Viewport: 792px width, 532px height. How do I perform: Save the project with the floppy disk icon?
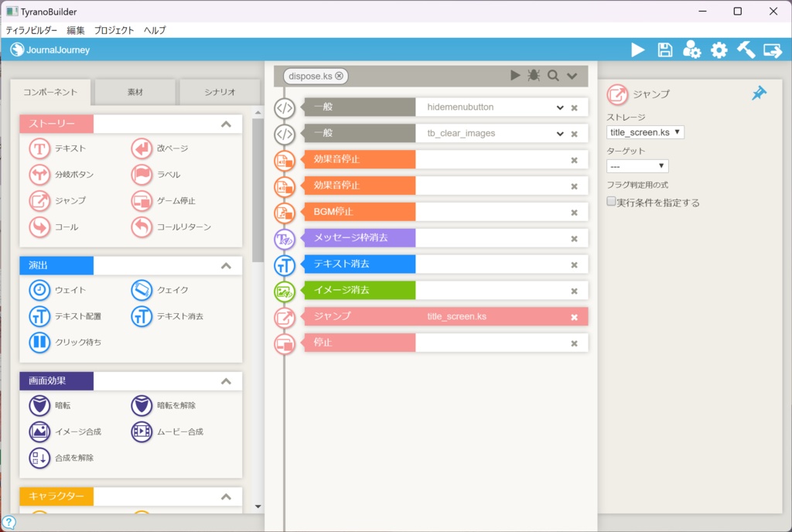[664, 50]
